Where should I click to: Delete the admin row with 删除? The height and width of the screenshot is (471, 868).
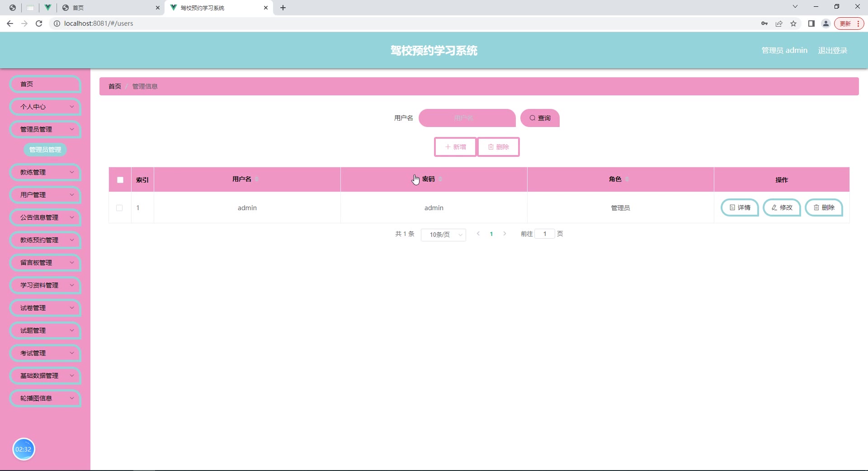click(x=824, y=207)
